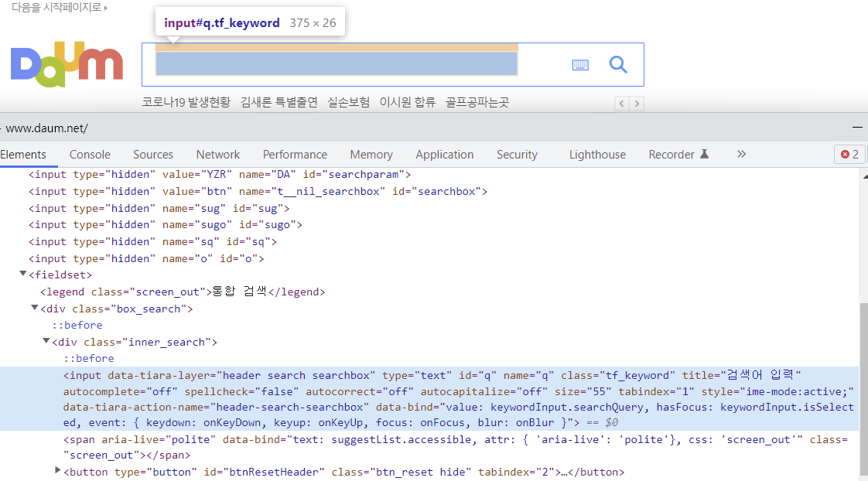Collapse the div class inner_search node
The height and width of the screenshot is (481, 868).
pyautogui.click(x=46, y=341)
